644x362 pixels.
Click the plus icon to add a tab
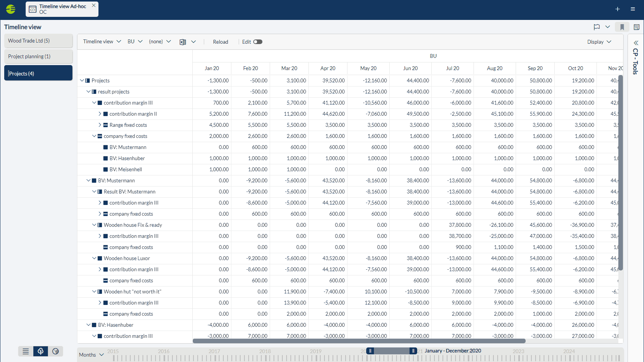tap(618, 9)
